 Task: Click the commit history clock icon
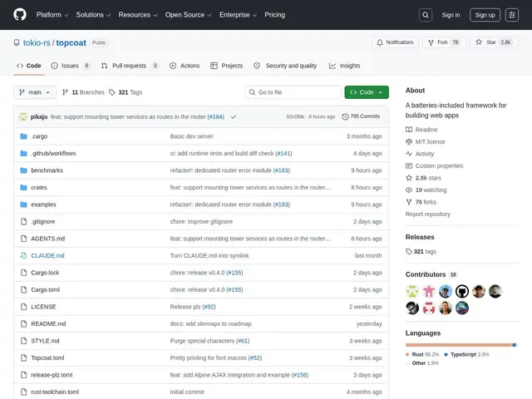click(x=345, y=116)
